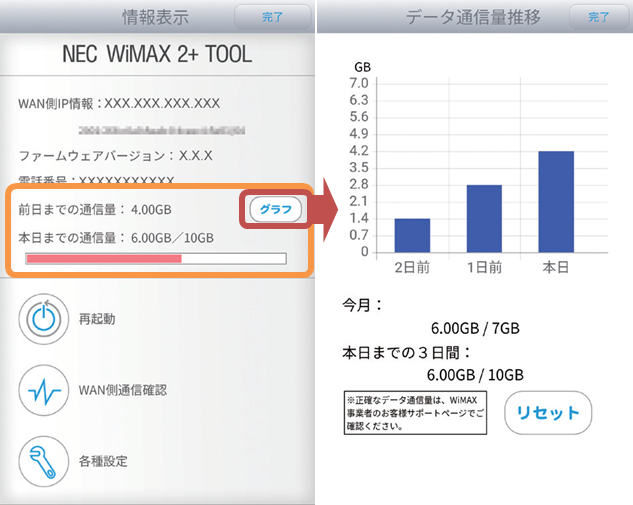Click the pink data usage progress bar
633x505 pixels.
(x=156, y=259)
